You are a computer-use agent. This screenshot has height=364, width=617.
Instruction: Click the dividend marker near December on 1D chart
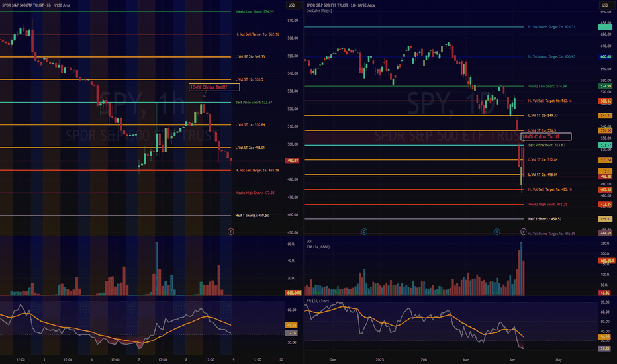pos(364,232)
